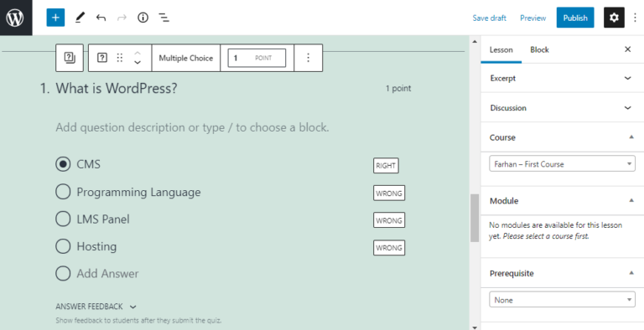Switch to the Lesson tab
Screen dimensions: 644x330
(x=501, y=49)
